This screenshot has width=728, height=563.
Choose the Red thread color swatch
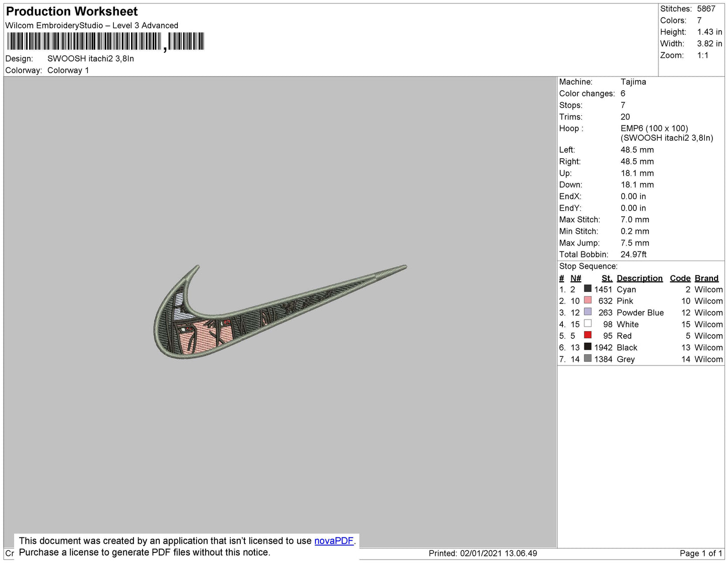[x=587, y=335]
